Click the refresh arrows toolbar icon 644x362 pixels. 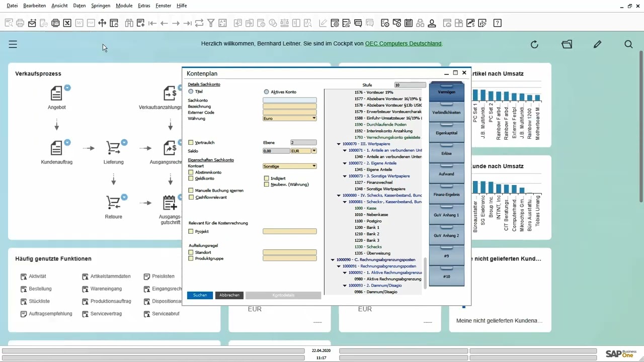coord(199,23)
